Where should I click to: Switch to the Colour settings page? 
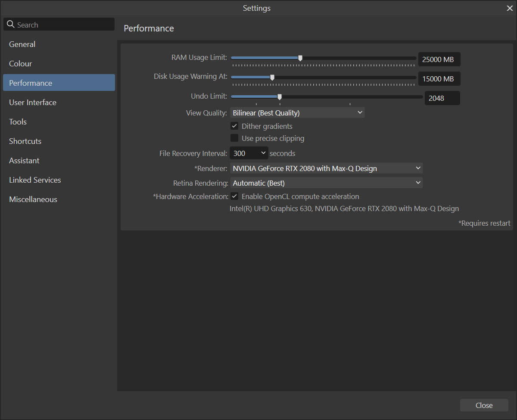point(20,63)
